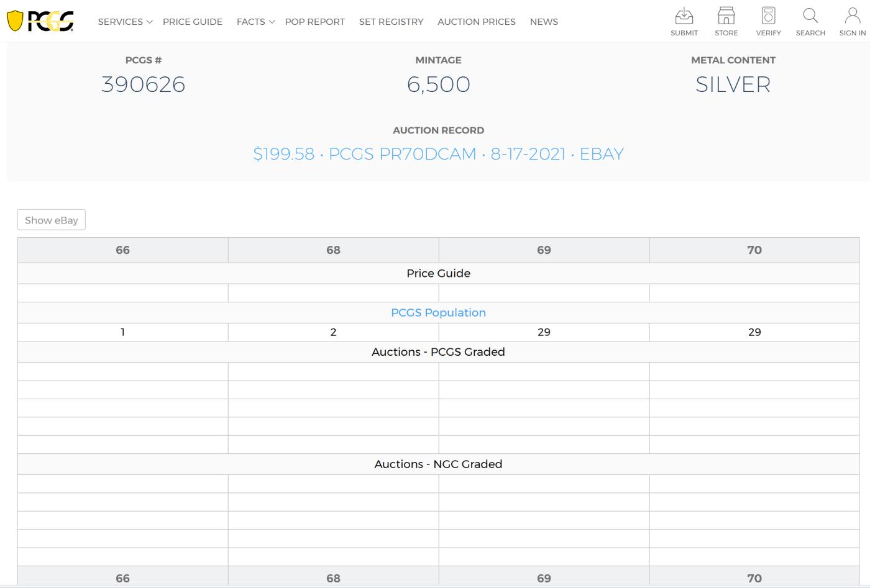Select the grade 66 column header
The height and width of the screenshot is (588, 870).
click(x=123, y=250)
